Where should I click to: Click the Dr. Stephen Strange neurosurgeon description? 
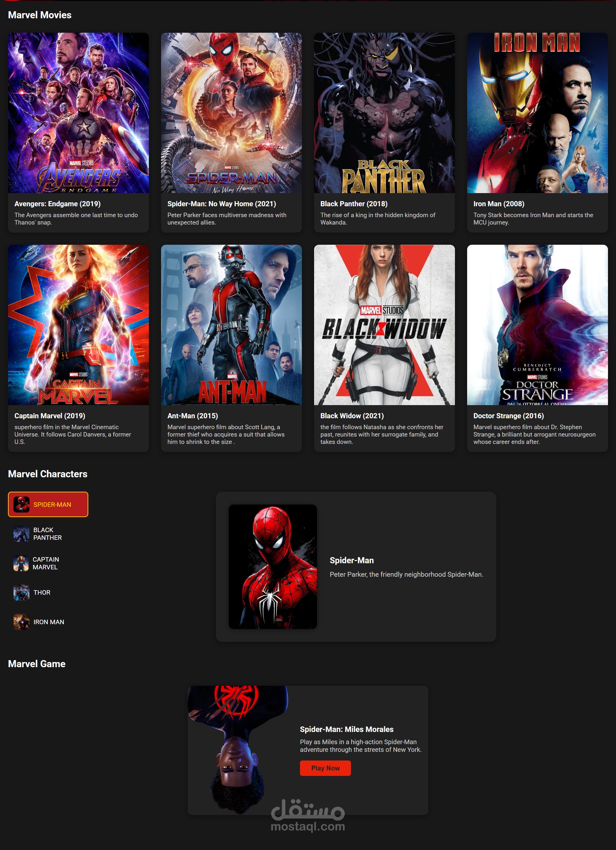tap(534, 434)
